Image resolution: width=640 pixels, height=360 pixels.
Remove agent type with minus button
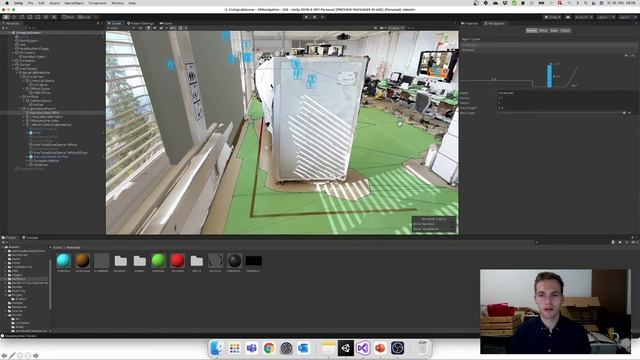(x=632, y=55)
